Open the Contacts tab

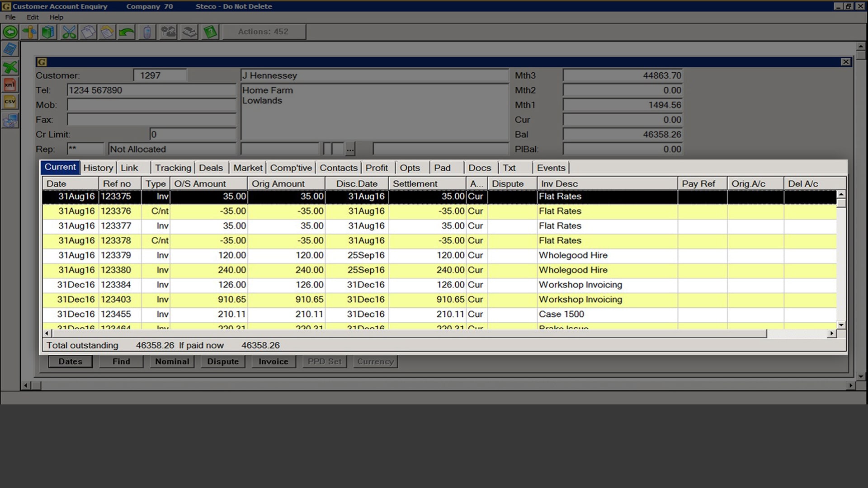(x=338, y=168)
